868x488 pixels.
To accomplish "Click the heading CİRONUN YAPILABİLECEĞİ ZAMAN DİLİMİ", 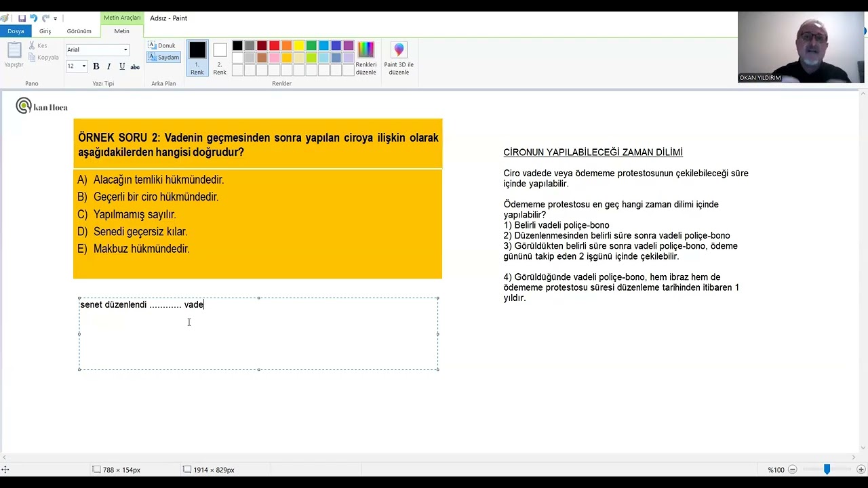I will tap(593, 152).
